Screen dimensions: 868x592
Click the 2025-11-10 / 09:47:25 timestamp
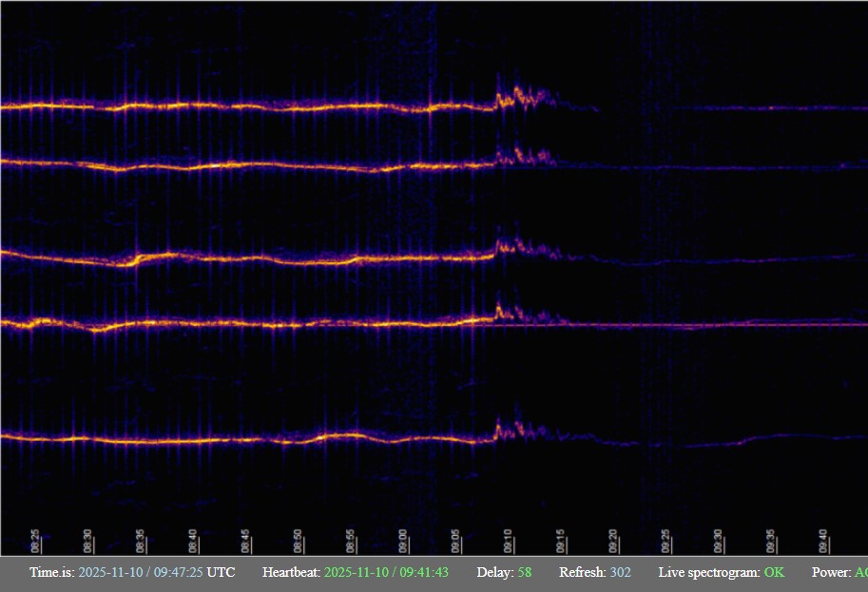[141, 573]
